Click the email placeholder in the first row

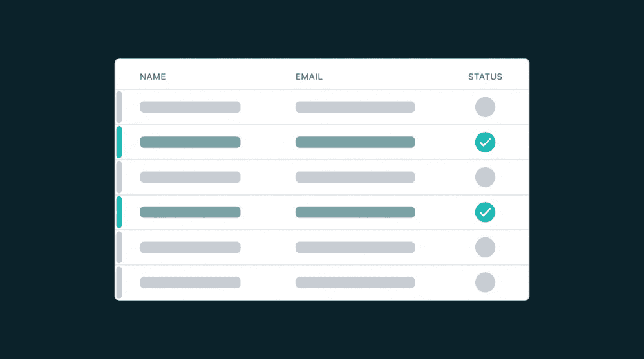coord(355,107)
